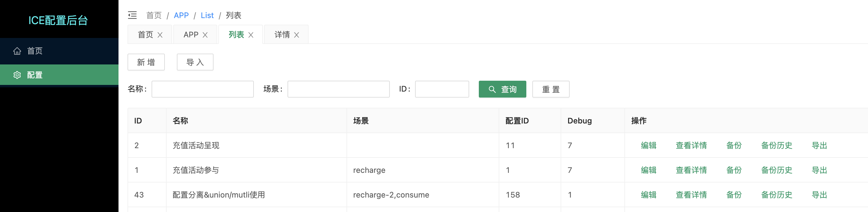Close the 列表 tab
Image resolution: width=868 pixels, height=212 pixels.
point(251,35)
